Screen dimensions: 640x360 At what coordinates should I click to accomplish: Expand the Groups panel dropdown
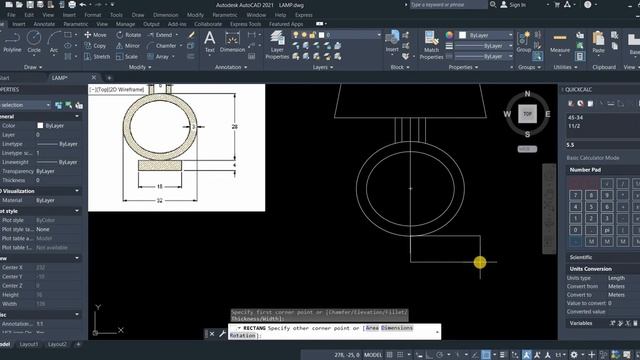pyautogui.click(x=529, y=67)
